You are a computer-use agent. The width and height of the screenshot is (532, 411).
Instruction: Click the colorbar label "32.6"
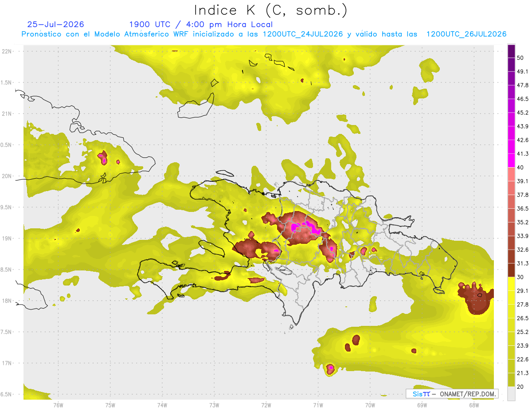522,250
